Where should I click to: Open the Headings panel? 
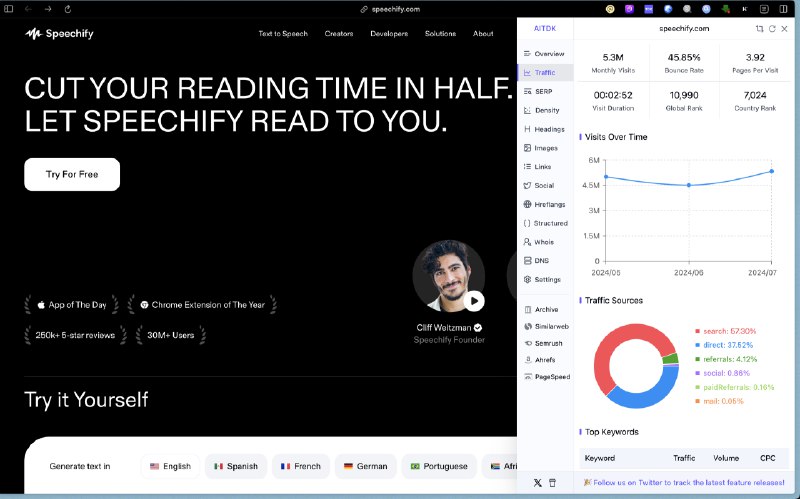tap(544, 129)
